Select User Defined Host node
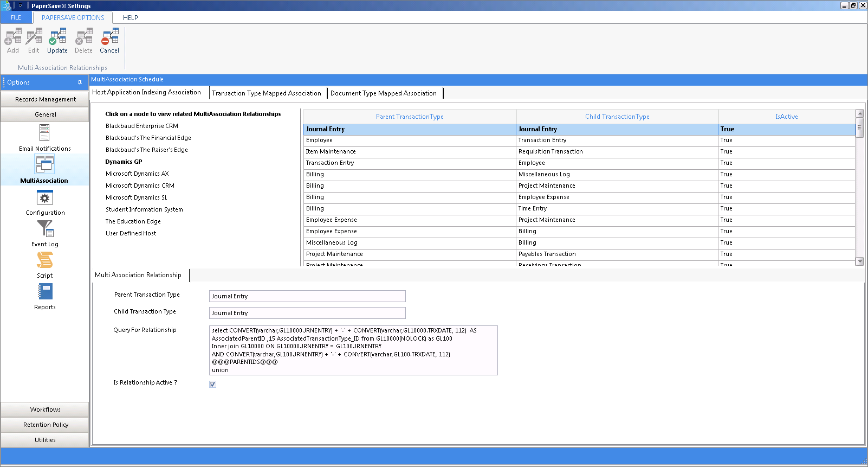The height and width of the screenshot is (467, 868). click(x=131, y=233)
